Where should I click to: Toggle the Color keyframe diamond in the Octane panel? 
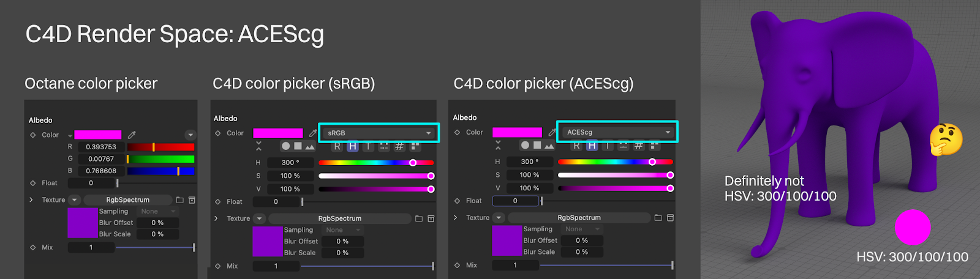pos(33,135)
